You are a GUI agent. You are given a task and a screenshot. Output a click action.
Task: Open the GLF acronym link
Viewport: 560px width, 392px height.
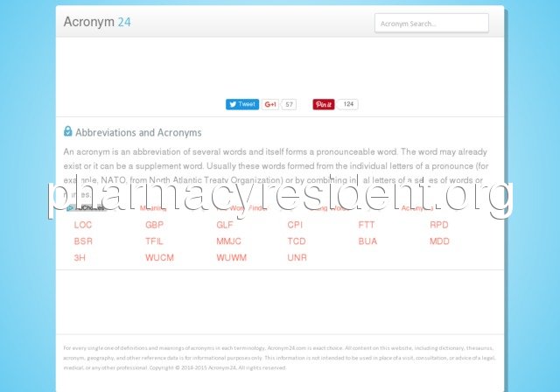225,225
